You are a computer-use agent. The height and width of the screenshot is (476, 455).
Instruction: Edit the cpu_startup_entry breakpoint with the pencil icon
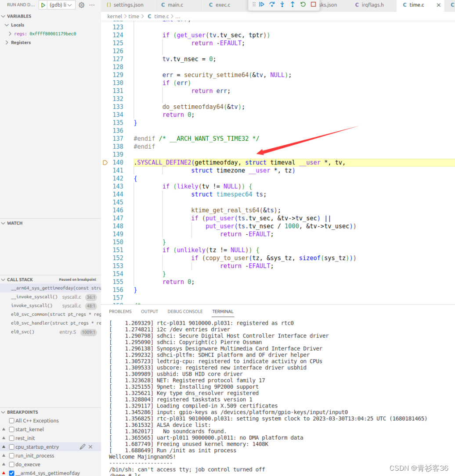pos(82,447)
